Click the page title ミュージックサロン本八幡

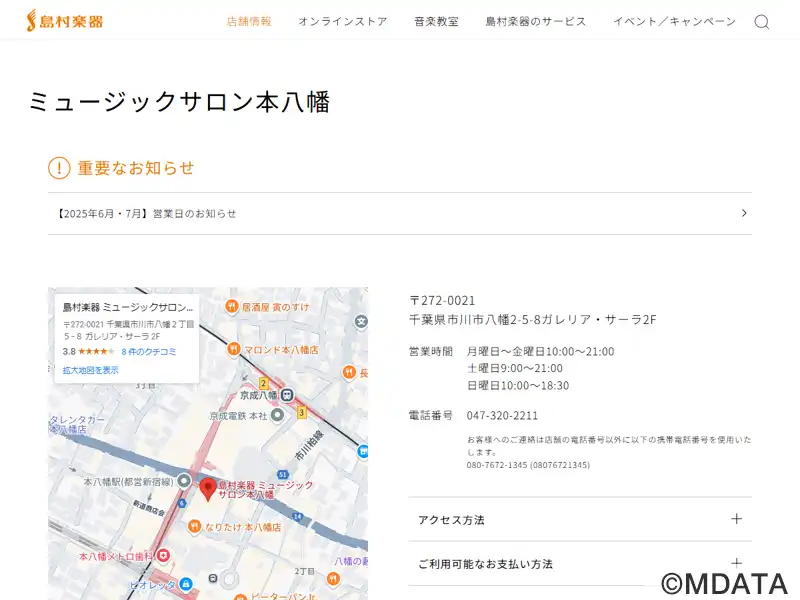179,101
